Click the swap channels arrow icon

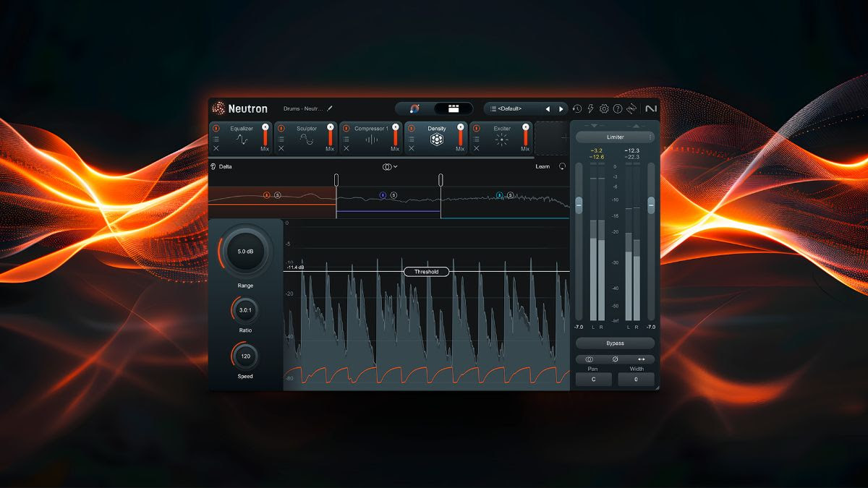click(x=641, y=359)
